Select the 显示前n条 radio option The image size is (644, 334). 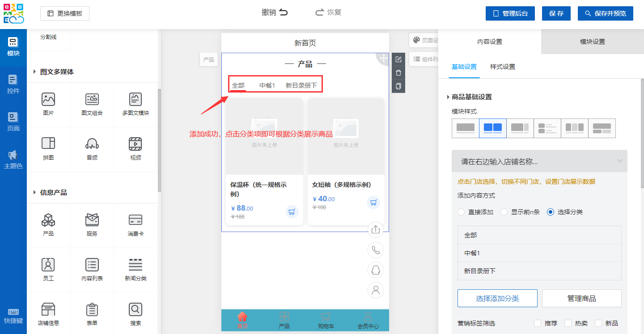(504, 212)
